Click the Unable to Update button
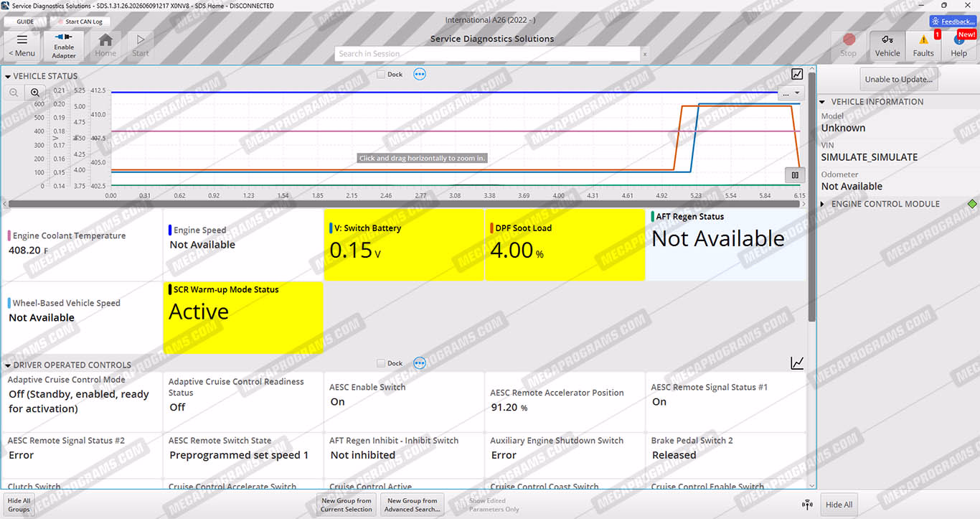980x519 pixels. pos(899,79)
